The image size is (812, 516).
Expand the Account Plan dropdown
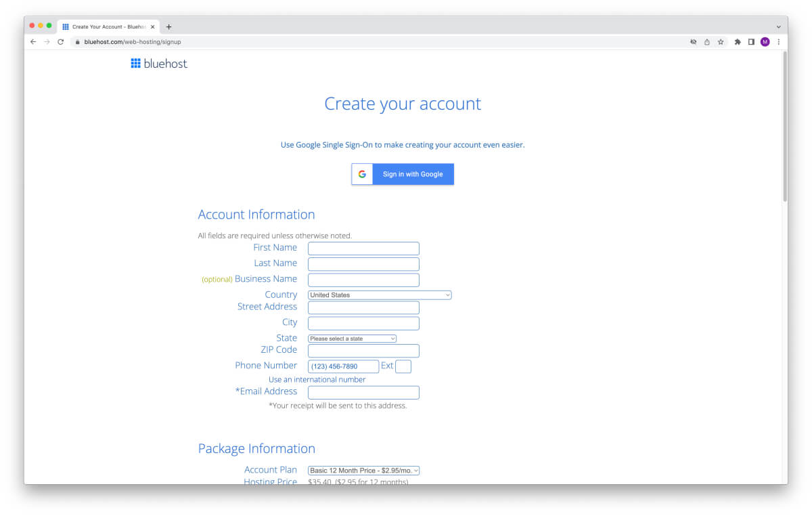tap(363, 471)
